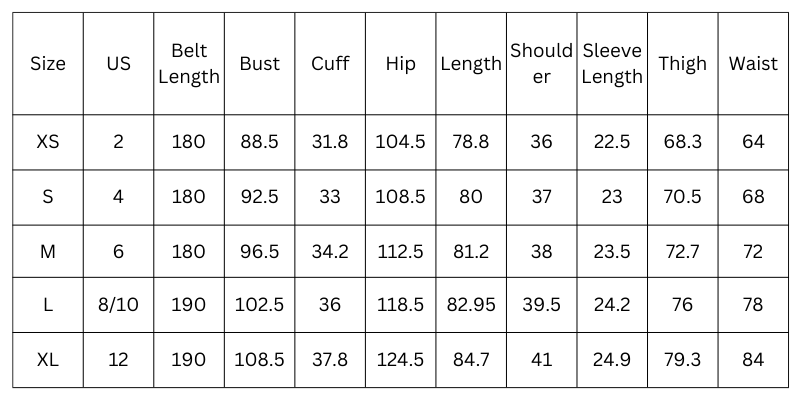This screenshot has width=800, height=400.
Task: Select the M size row label
Action: coord(48,251)
